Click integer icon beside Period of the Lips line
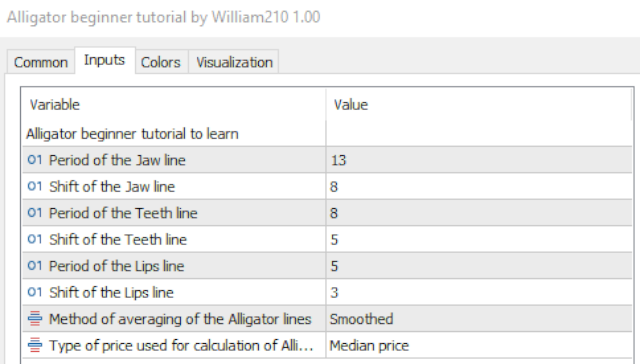The image size is (640, 364). (x=35, y=266)
